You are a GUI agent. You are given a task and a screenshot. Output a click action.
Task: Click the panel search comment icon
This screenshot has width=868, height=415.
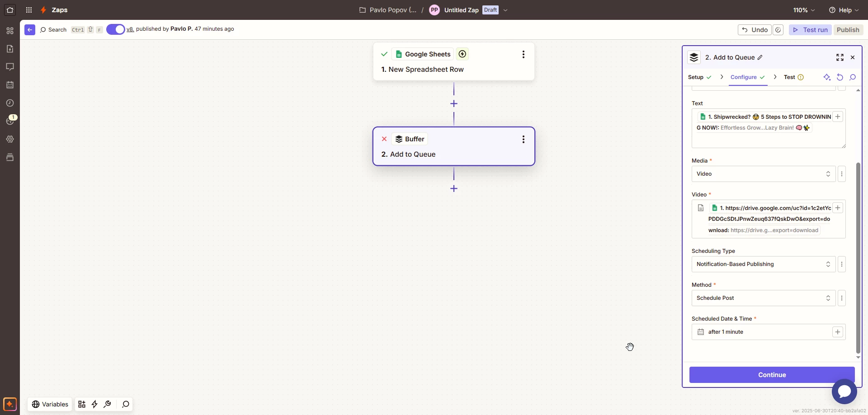pos(853,77)
